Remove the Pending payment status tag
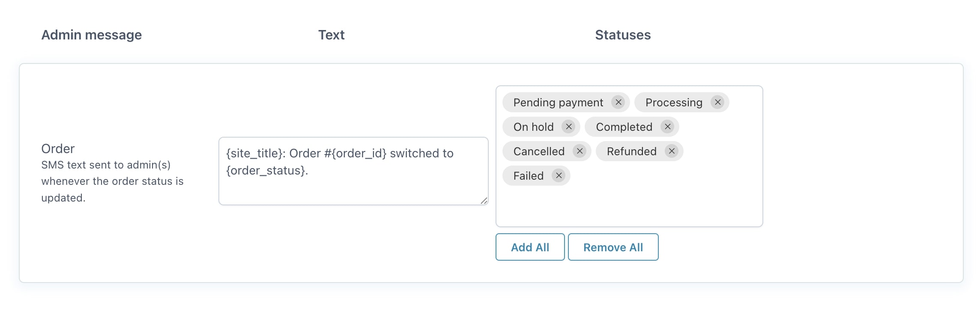Screen dimensions: 980x325 click(x=618, y=102)
